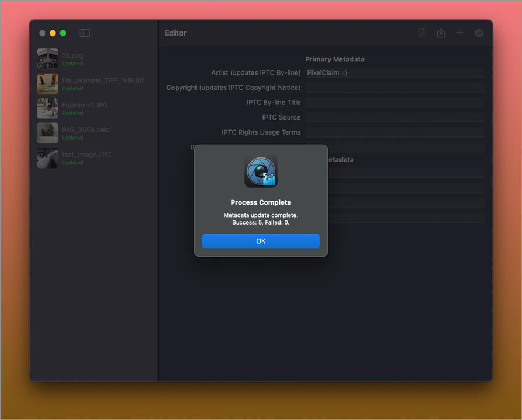This screenshot has height=420, width=522.
Task: Click the checkmark apply icon in toolbar
Action: click(x=479, y=33)
